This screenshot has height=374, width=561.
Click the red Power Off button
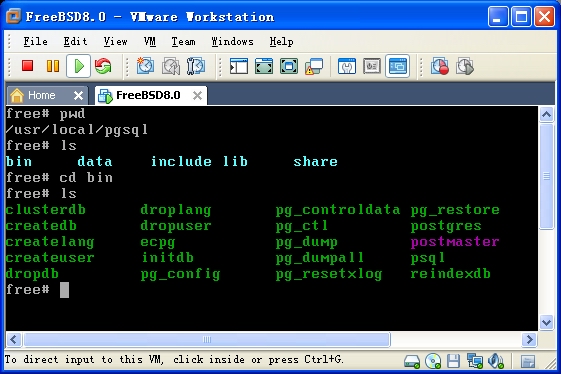tap(28, 66)
